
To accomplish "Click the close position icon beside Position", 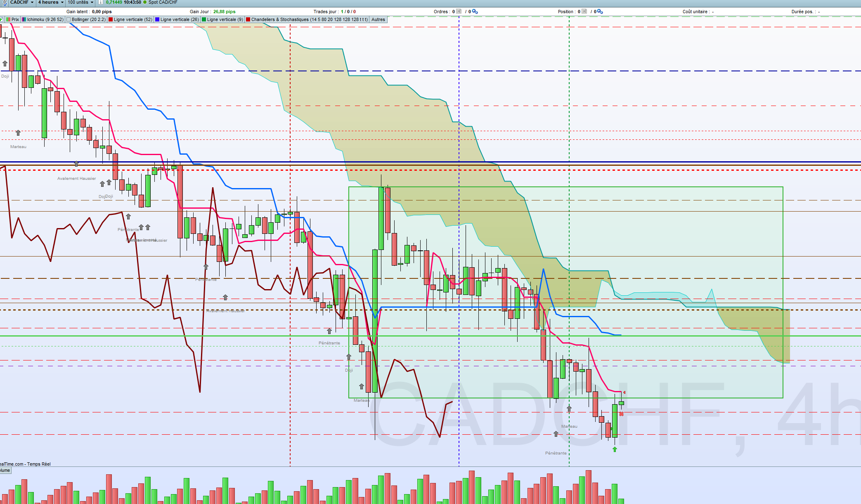I will click(x=584, y=12).
